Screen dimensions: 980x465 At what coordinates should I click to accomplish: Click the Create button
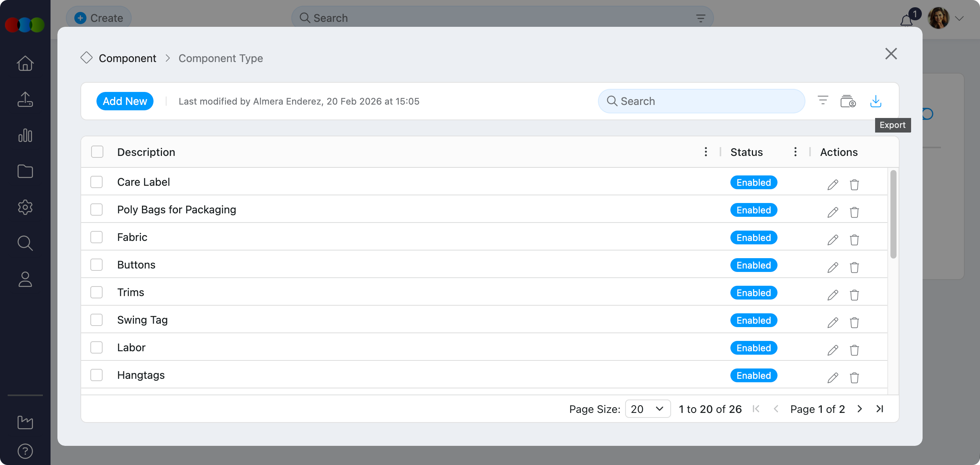pos(99,18)
